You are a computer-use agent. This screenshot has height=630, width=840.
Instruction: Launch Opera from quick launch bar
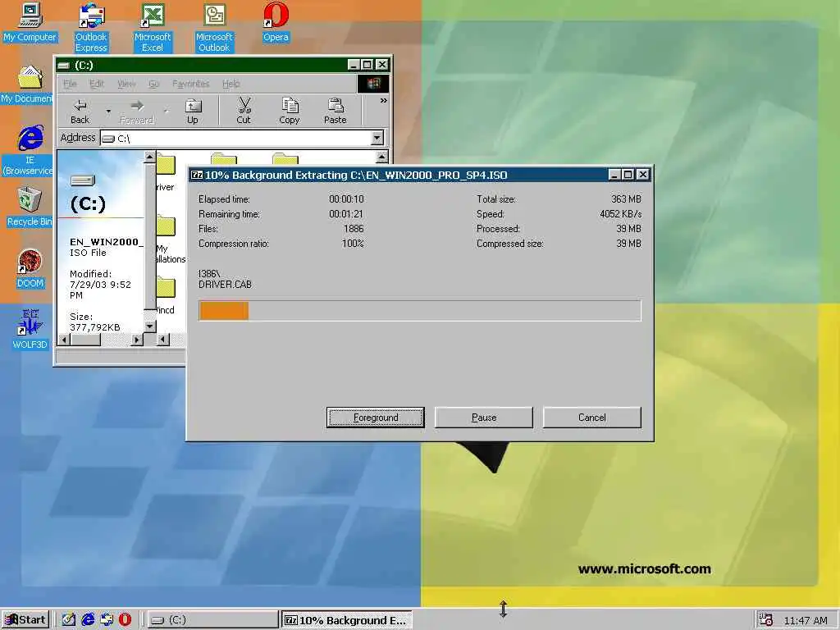125,620
